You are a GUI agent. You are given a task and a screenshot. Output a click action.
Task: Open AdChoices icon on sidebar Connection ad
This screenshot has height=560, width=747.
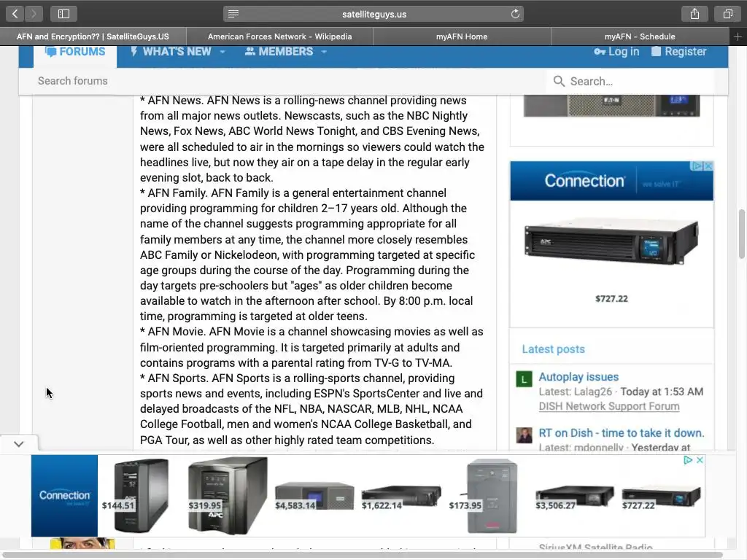coord(697,166)
